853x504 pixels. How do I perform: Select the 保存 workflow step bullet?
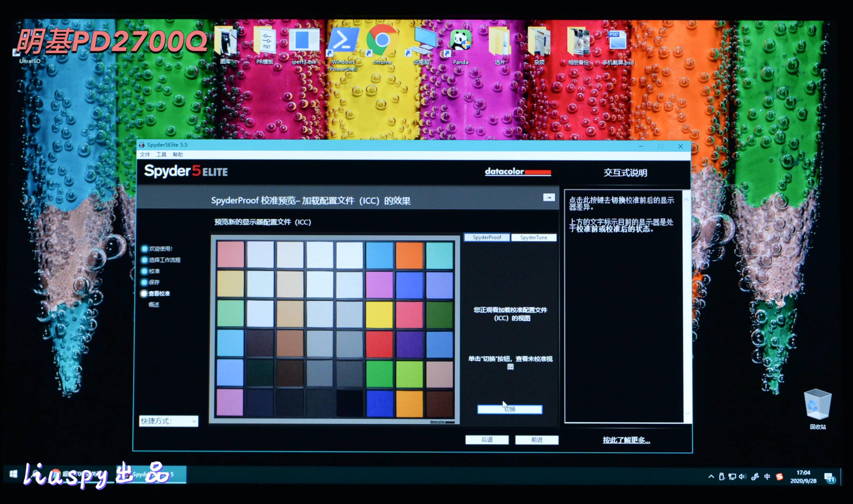click(x=144, y=282)
